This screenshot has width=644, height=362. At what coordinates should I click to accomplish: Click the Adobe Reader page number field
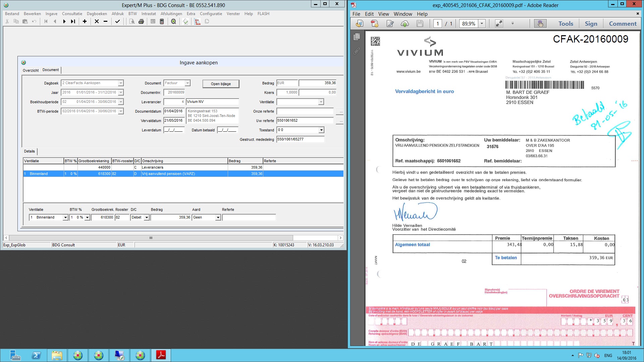point(437,23)
